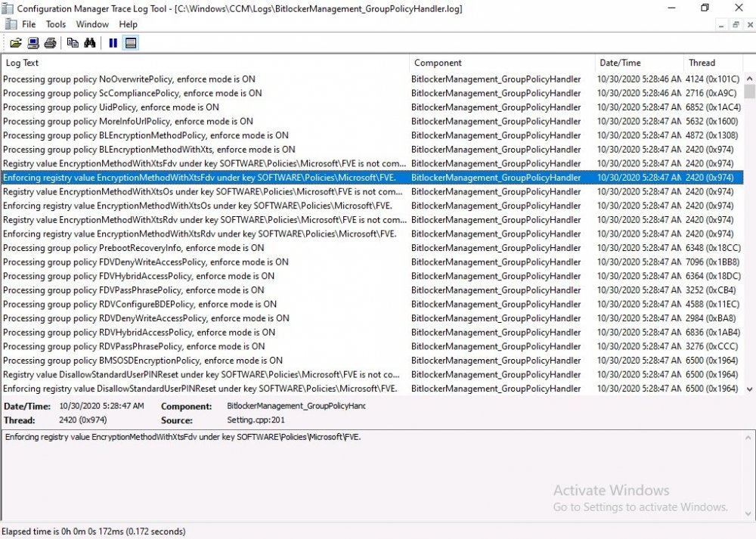Screen dimensions: 756x539
Task: Select Registry value EncryptionMethodWithXtsRdv row
Action: tap(372, 220)
